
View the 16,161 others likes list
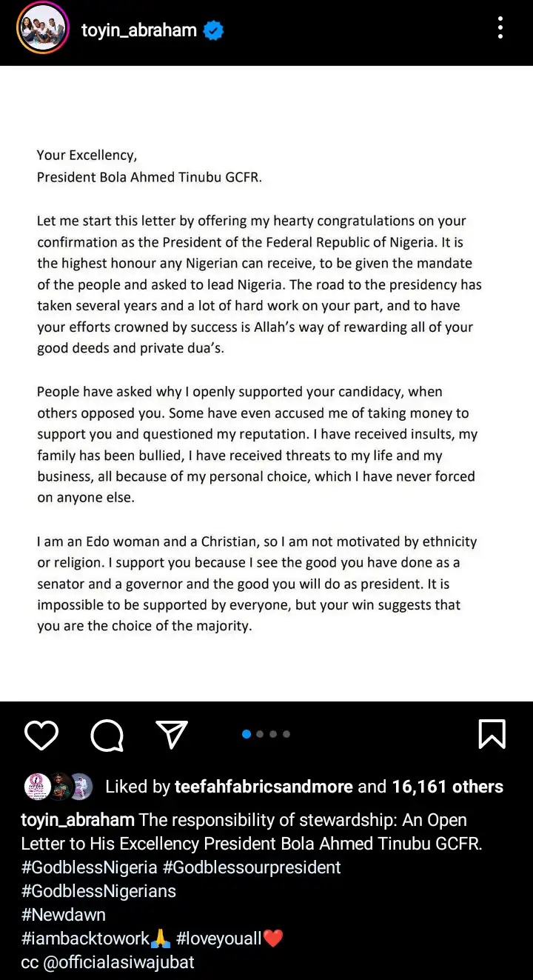click(448, 787)
